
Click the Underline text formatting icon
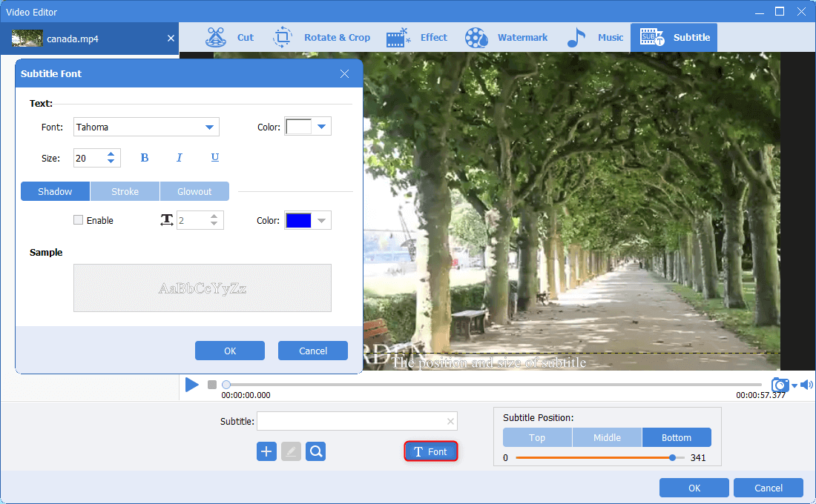pos(215,158)
